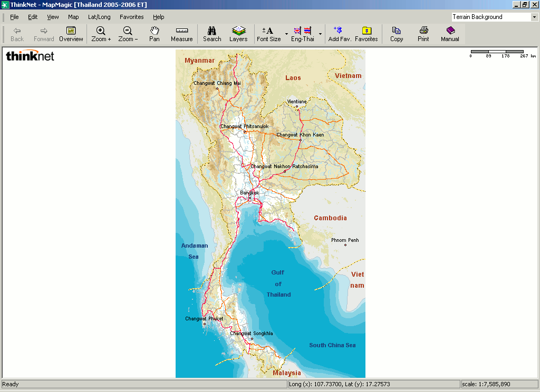Screen dimensions: 540x392
Task: Open the map Search tool
Action: click(212, 34)
